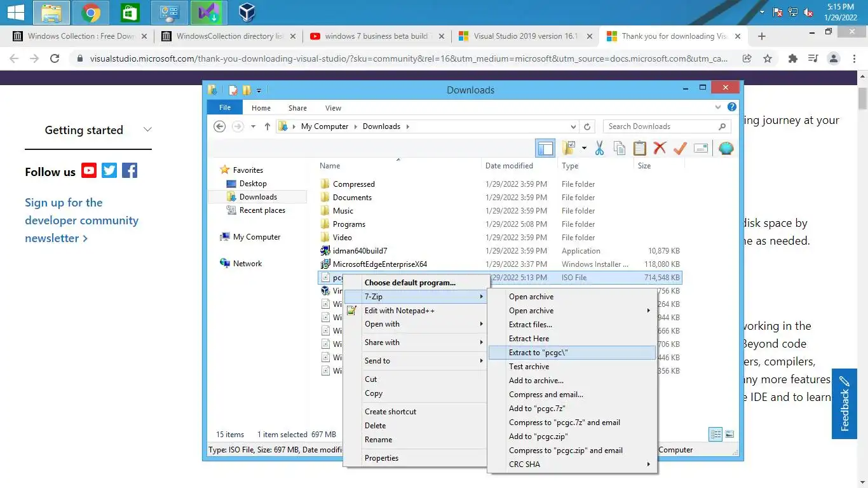Screen dimensions: 868x488
Task: Open the Windows Store taskbar icon
Action: click(x=130, y=12)
